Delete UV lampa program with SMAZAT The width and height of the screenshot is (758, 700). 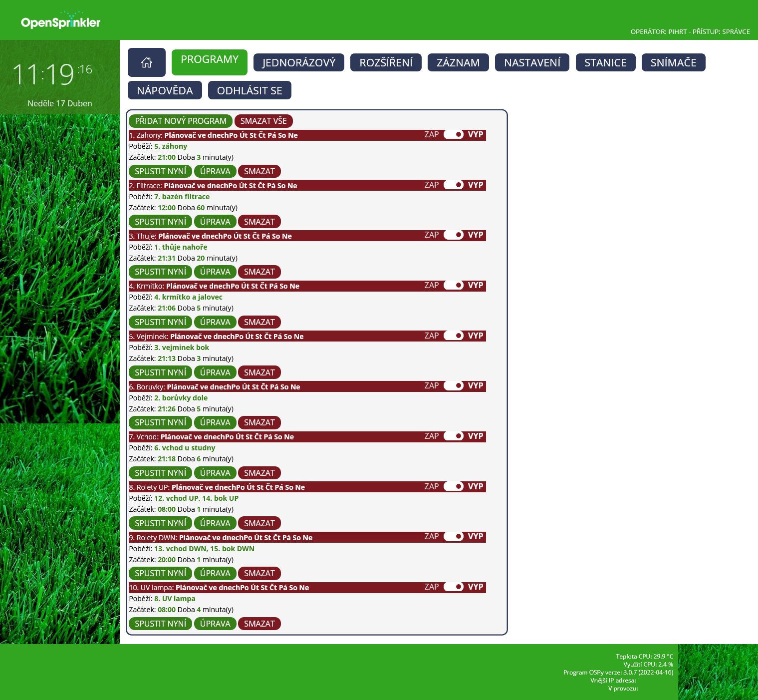point(259,624)
